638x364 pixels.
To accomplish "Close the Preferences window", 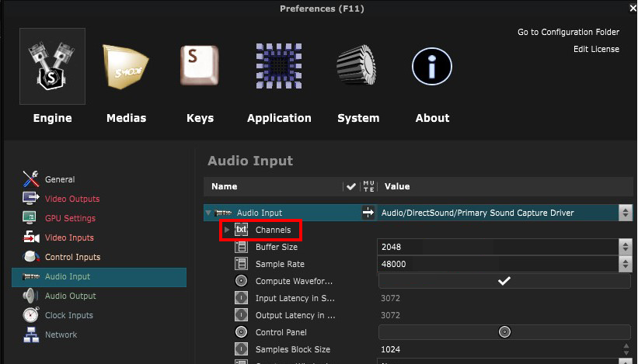I will (x=633, y=8).
